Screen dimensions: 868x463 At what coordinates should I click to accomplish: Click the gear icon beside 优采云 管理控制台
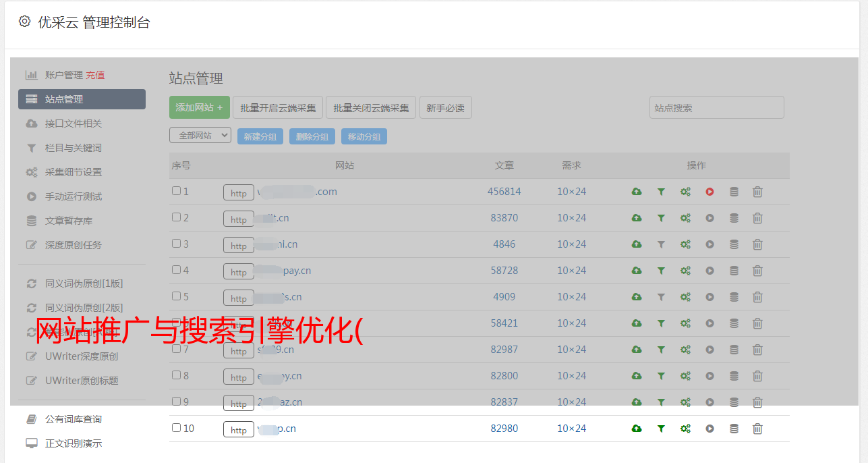(x=25, y=22)
